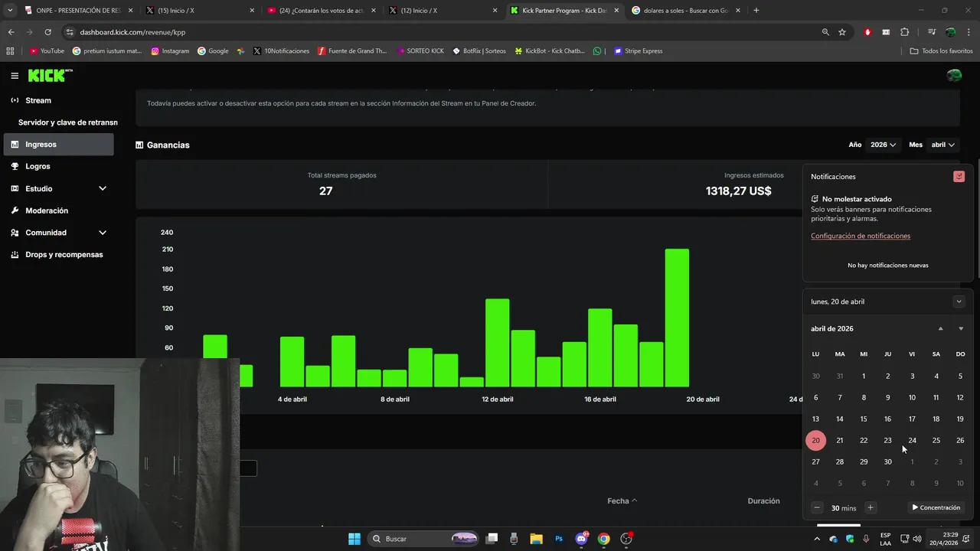Bookmark this page with star icon
980x551 pixels.
[842, 32]
